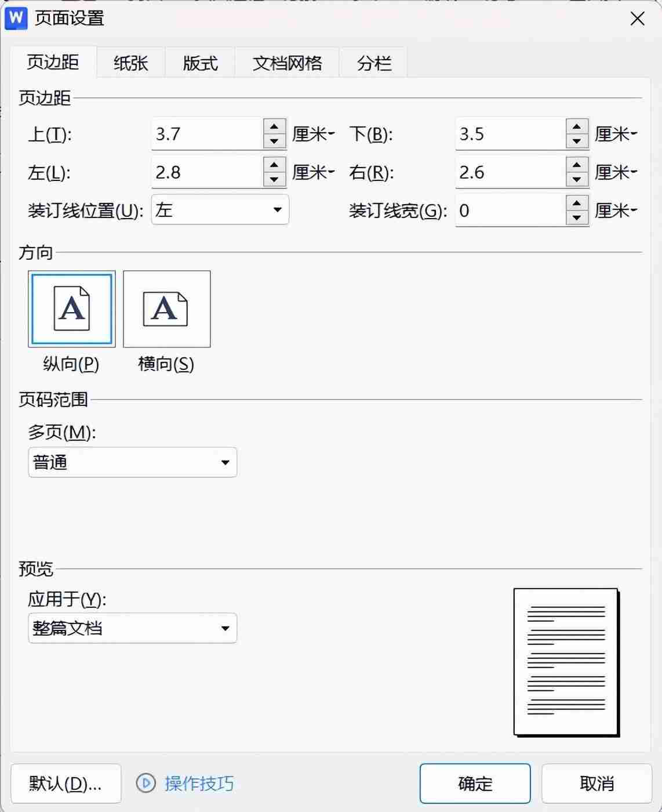Open the 应用于 dropdown showing 整篇文档
The height and width of the screenshot is (812, 662).
click(132, 628)
